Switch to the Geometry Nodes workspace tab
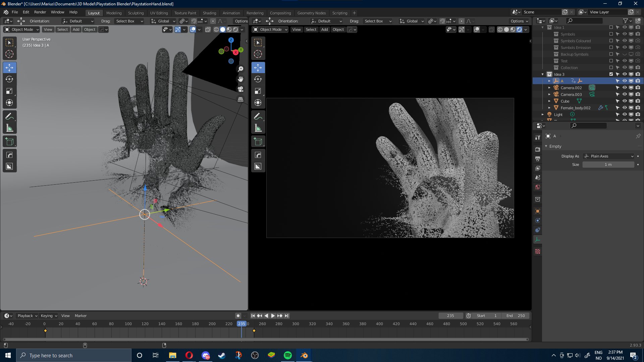The height and width of the screenshot is (362, 644). click(312, 13)
